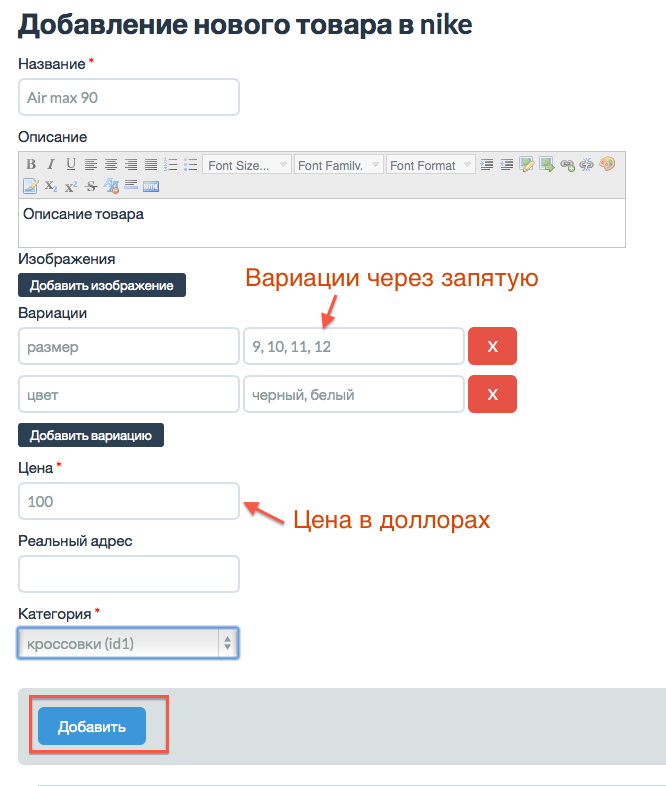This screenshot has width=666, height=786.
Task: Open the Font Format dropdown
Action: tap(431, 165)
